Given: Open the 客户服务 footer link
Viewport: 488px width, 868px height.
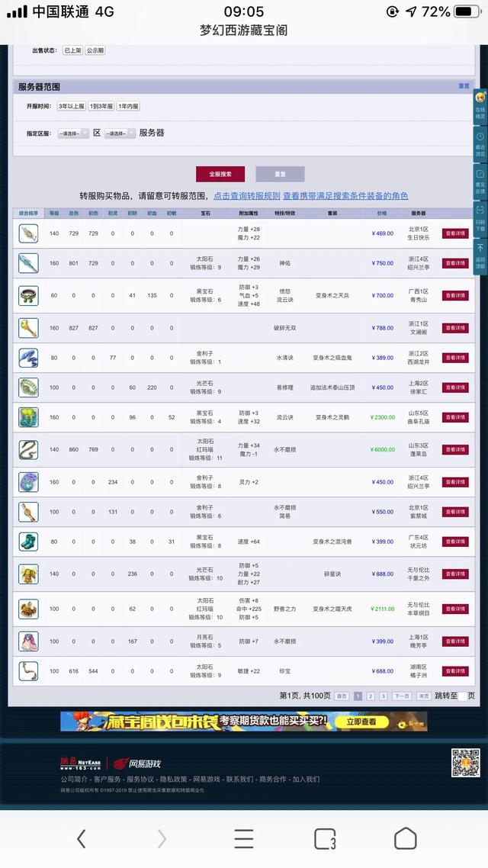Looking at the screenshot, I should pos(107,779).
